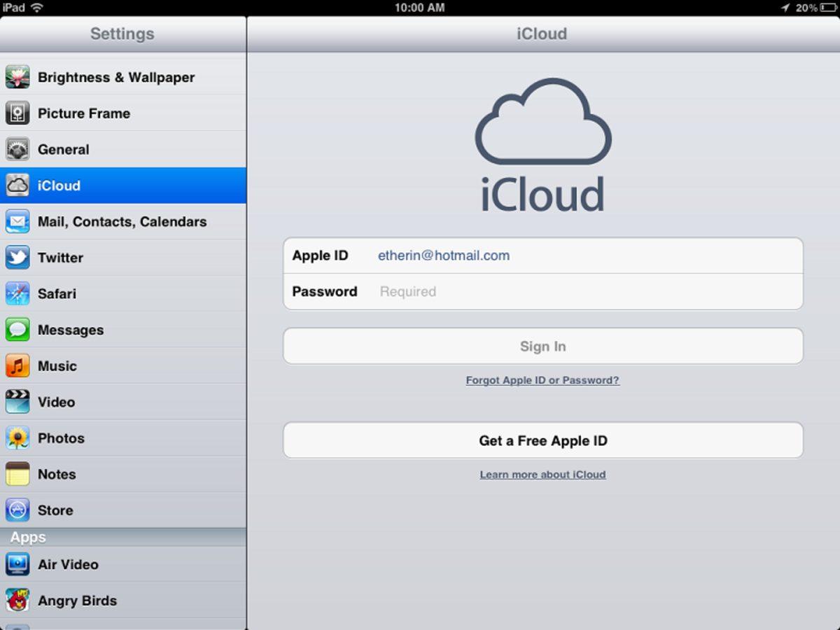Viewport: 840px width, 630px height.
Task: Select iCloud in the settings list
Action: click(122, 185)
